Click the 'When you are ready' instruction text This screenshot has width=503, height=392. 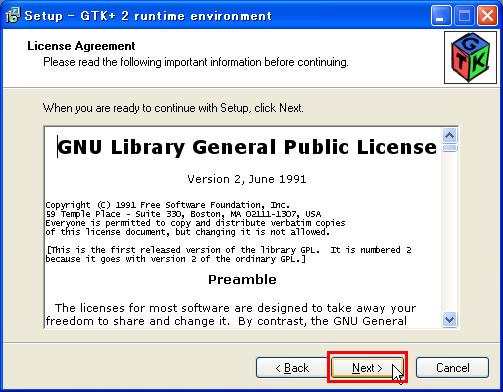[173, 108]
